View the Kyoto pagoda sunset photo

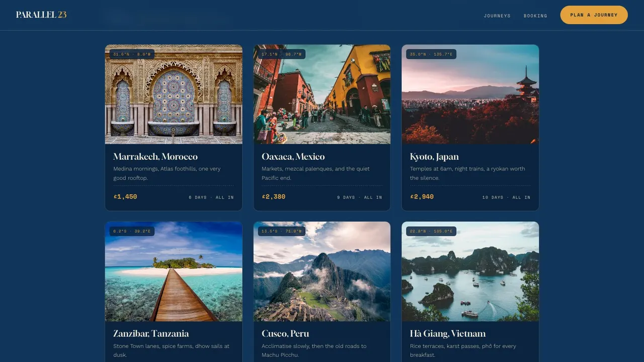[470, 95]
